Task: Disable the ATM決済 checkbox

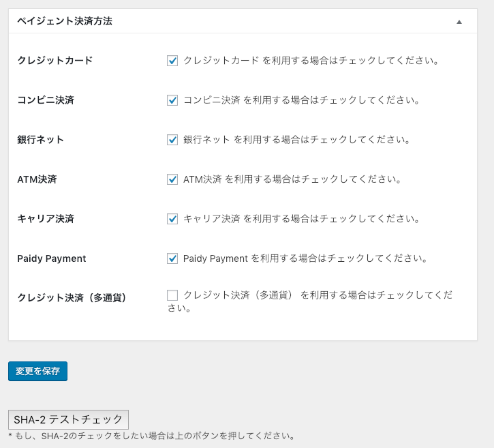Action: 172,179
